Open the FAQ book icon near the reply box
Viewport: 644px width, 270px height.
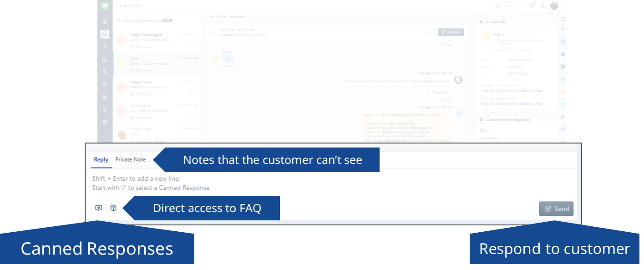pyautogui.click(x=113, y=207)
